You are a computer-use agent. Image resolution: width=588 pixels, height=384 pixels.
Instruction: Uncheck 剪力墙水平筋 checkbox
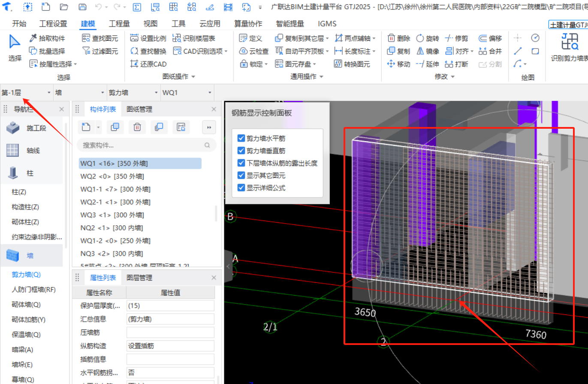(241, 139)
